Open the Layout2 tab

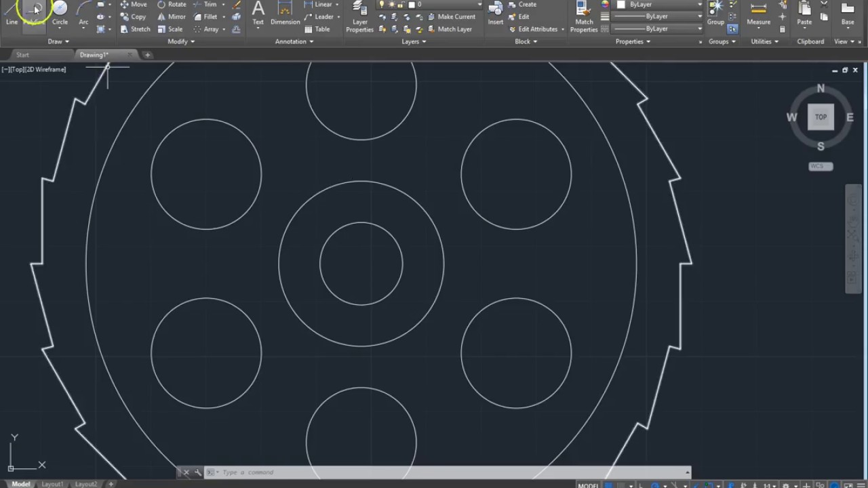86,484
